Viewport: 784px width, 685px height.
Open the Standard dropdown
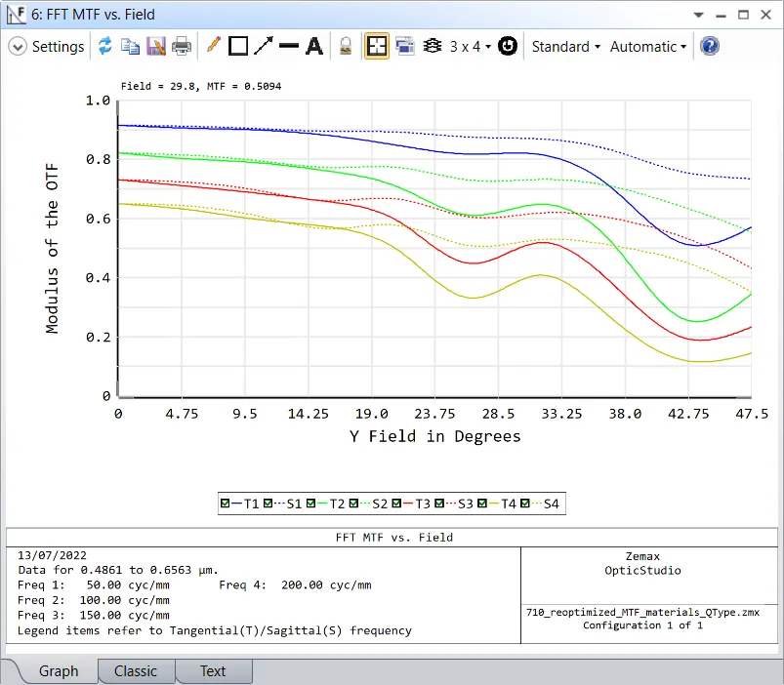[x=565, y=47]
